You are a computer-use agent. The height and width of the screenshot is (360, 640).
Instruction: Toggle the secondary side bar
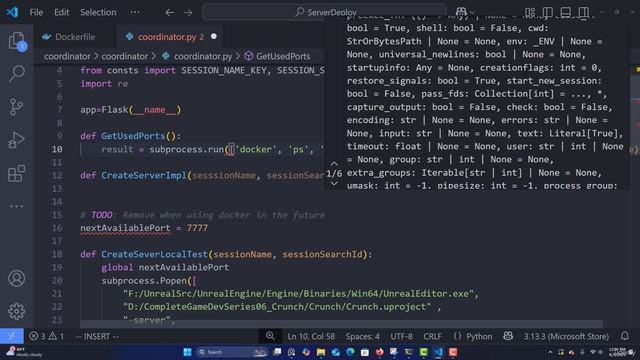[583, 13]
